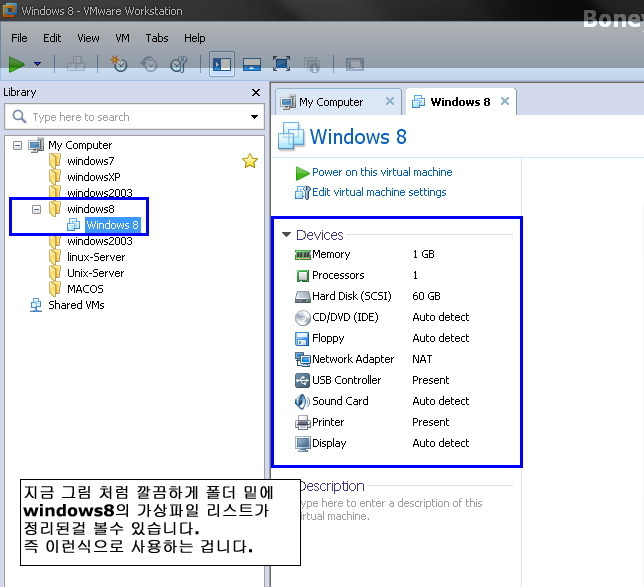Image resolution: width=644 pixels, height=587 pixels.
Task: Open the Edit menu
Action: [x=52, y=38]
